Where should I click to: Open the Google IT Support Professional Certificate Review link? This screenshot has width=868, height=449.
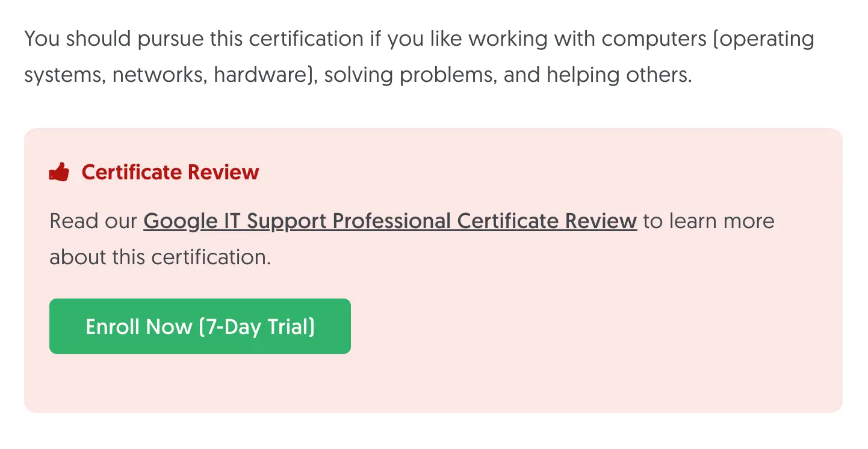389,221
